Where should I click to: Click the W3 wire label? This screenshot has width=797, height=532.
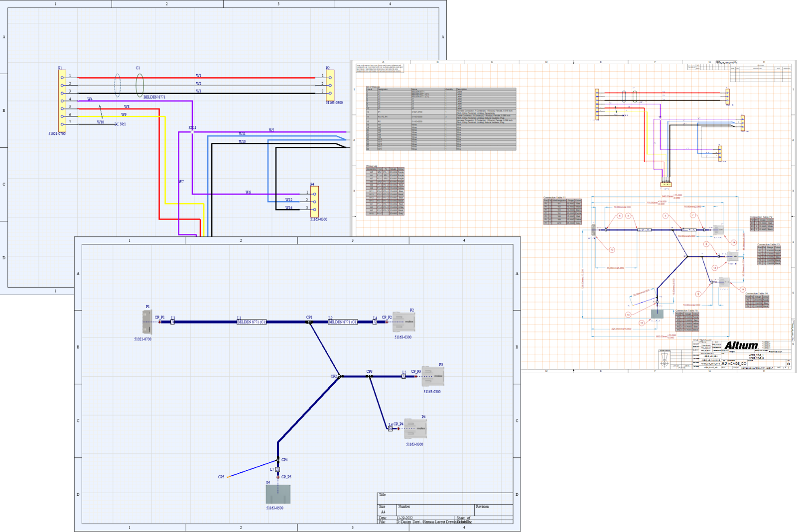pos(198,91)
